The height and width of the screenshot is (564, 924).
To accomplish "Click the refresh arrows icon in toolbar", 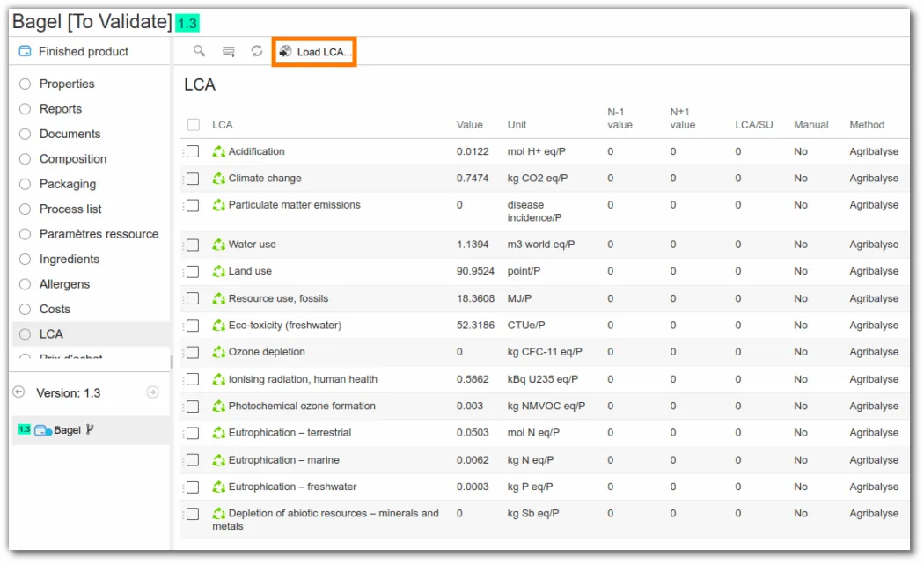I will 257,51.
